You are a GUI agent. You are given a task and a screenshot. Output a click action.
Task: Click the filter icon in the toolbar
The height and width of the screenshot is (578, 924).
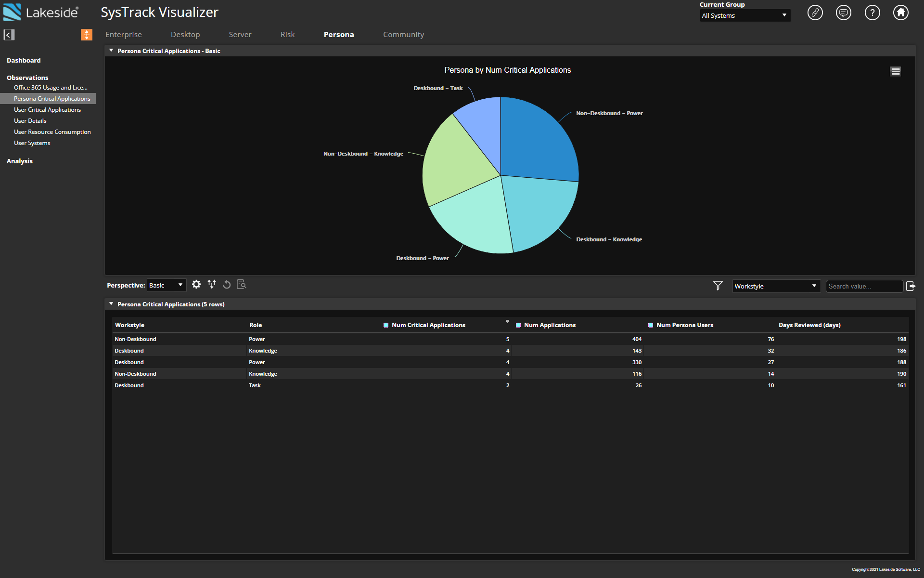[718, 285]
